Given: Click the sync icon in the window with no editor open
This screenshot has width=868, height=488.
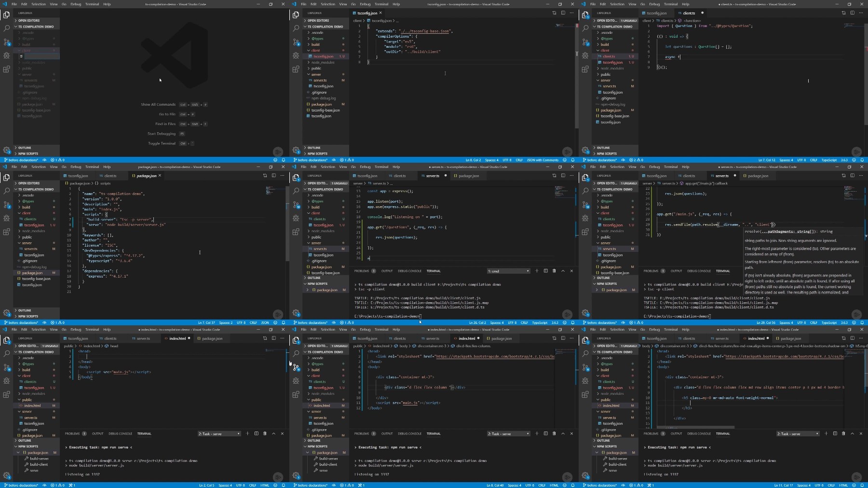Looking at the screenshot, I should 44,160.
